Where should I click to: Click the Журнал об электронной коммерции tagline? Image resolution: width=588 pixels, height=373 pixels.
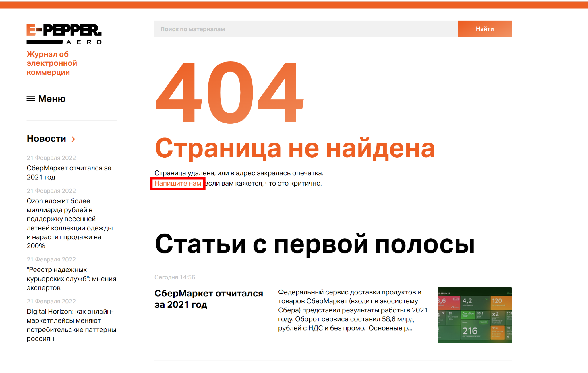pyautogui.click(x=52, y=63)
